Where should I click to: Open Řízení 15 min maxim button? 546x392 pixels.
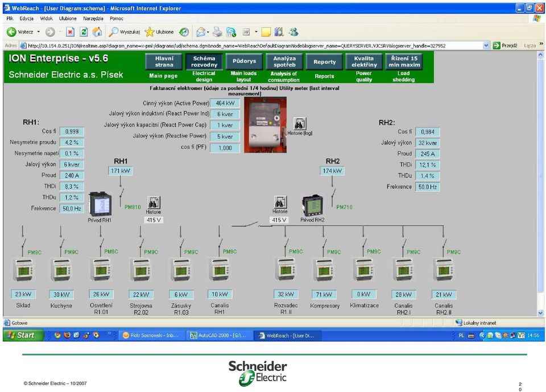(x=404, y=61)
